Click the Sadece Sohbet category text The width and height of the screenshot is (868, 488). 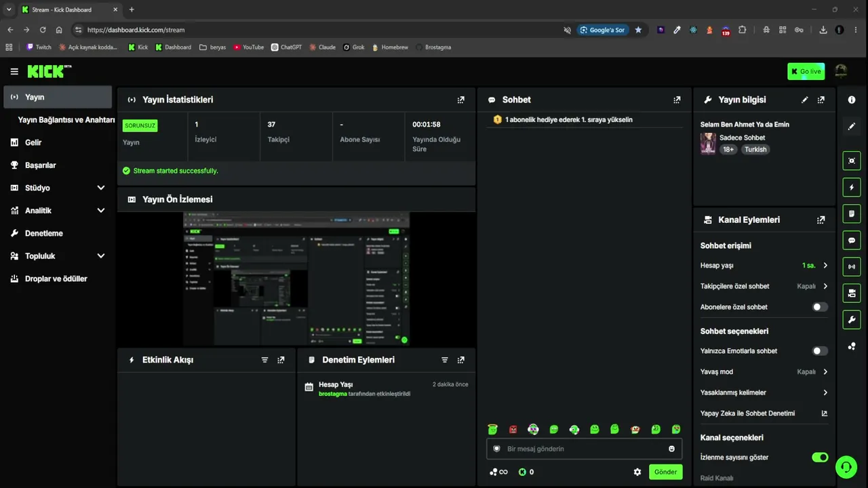click(742, 138)
